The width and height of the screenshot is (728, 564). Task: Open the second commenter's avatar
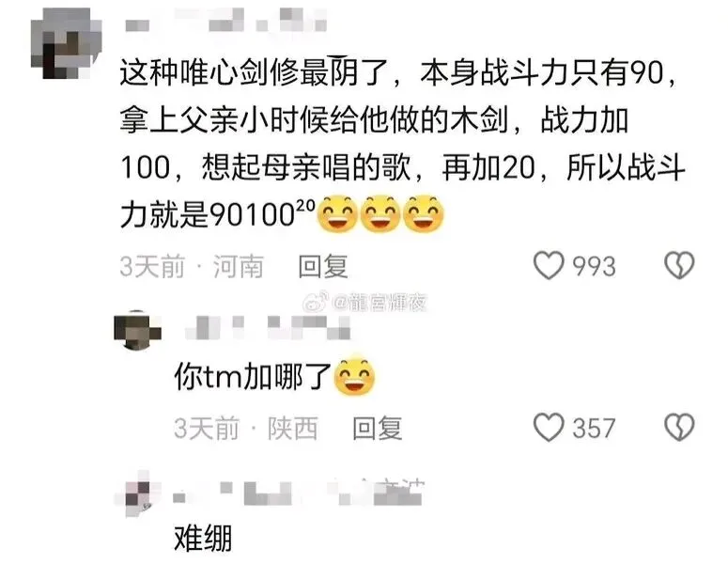click(137, 329)
